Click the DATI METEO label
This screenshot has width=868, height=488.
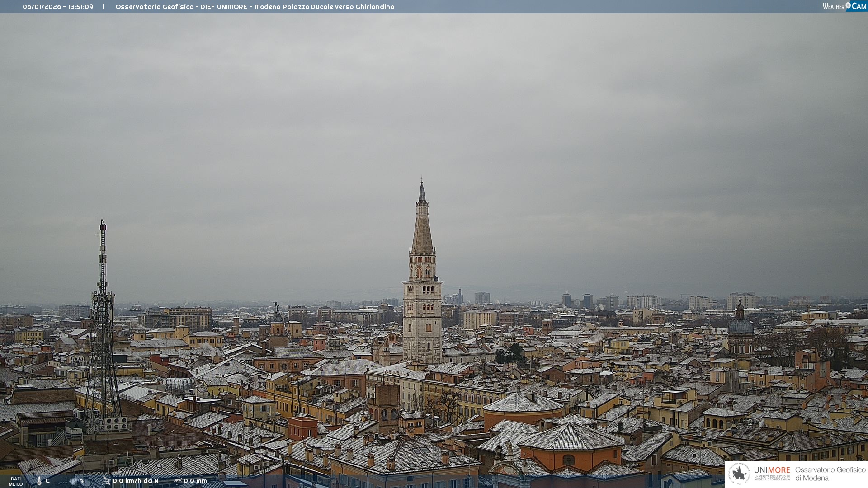pos(16,481)
